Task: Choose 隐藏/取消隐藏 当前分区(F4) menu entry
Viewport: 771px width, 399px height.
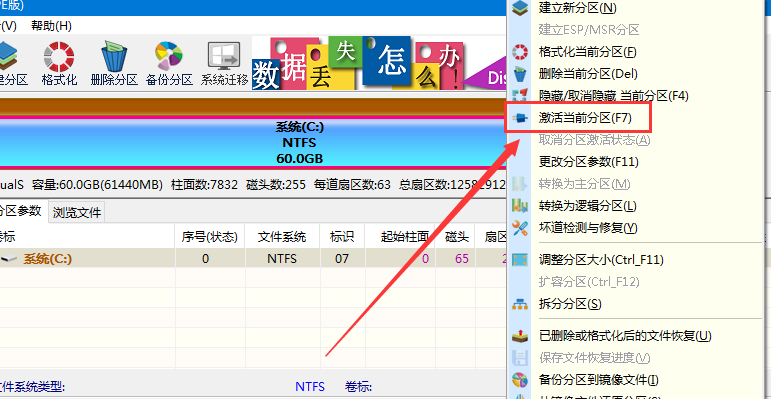Action: point(614,96)
